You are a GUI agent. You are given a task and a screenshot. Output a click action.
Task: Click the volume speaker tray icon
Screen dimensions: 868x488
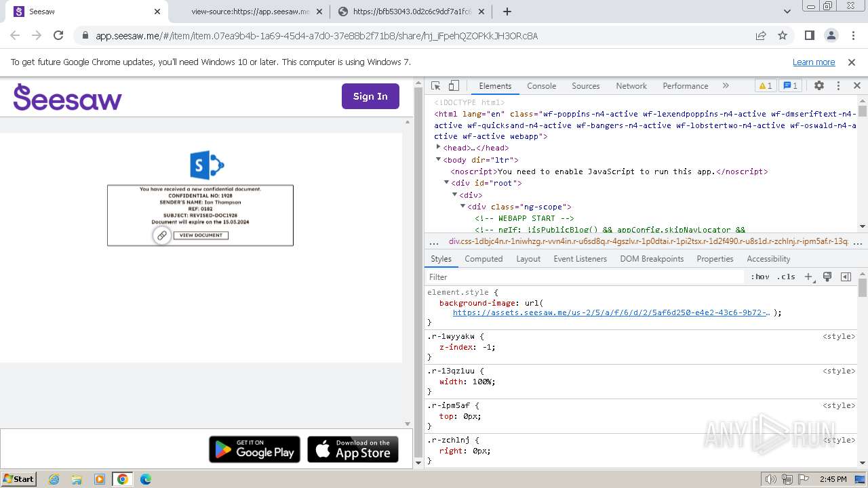[x=770, y=479]
